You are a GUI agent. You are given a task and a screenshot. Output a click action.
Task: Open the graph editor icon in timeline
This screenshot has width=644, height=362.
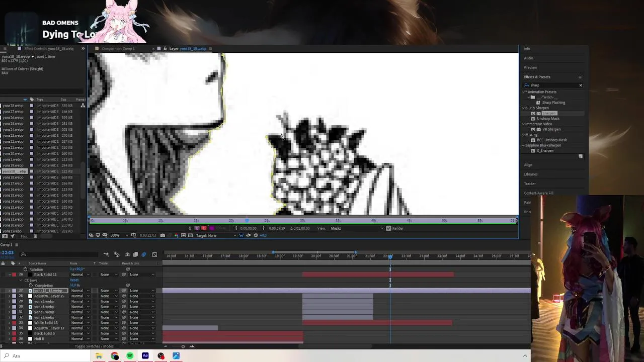click(154, 255)
